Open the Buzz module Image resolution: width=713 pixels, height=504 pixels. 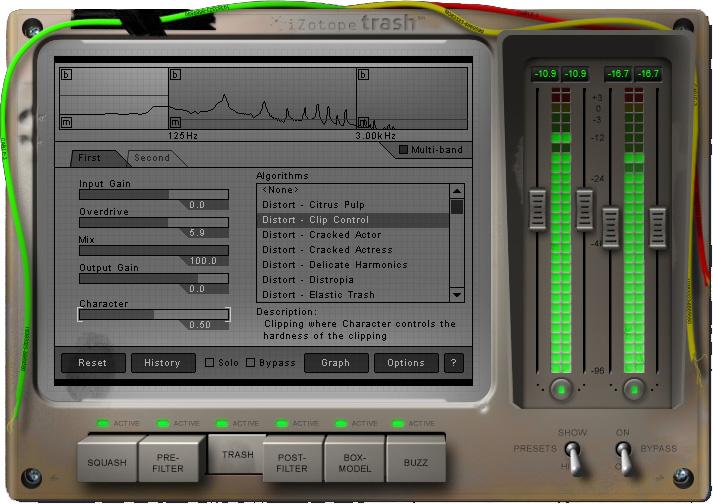coord(416,460)
